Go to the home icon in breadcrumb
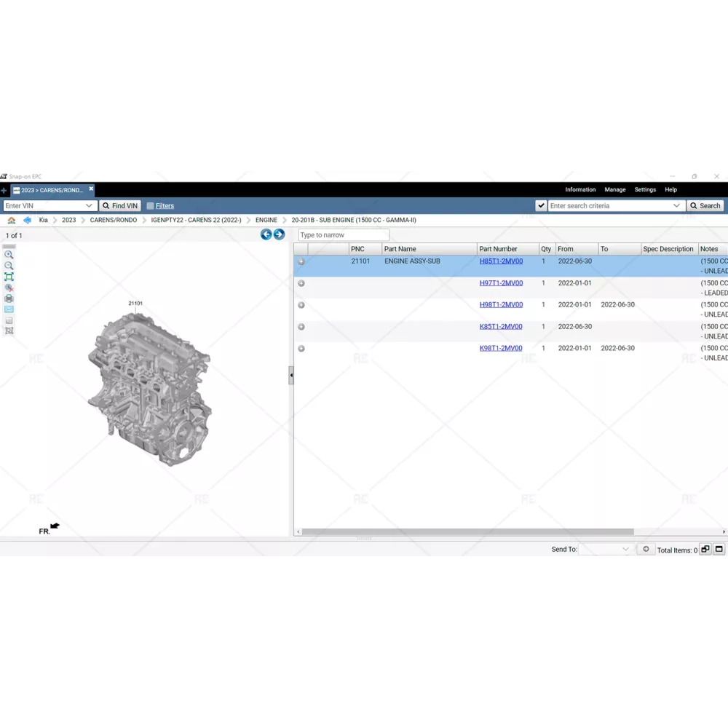The image size is (728, 728). (11, 220)
